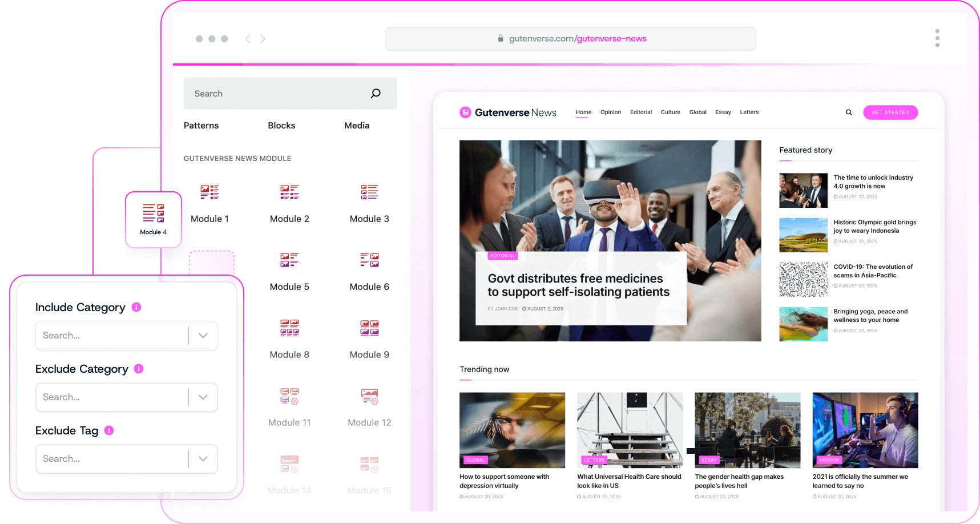The image size is (980, 524).
Task: Select the Module 1 block icon
Action: (x=209, y=192)
